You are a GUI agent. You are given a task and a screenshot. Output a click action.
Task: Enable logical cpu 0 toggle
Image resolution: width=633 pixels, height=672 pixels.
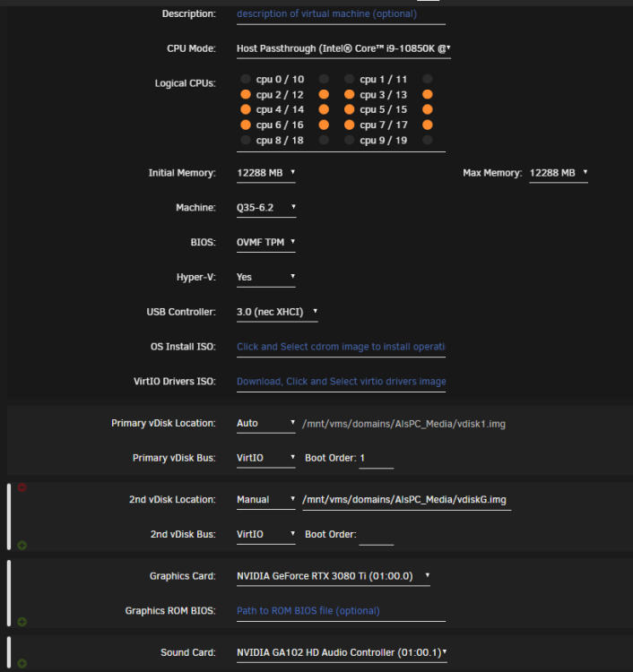tap(246, 79)
